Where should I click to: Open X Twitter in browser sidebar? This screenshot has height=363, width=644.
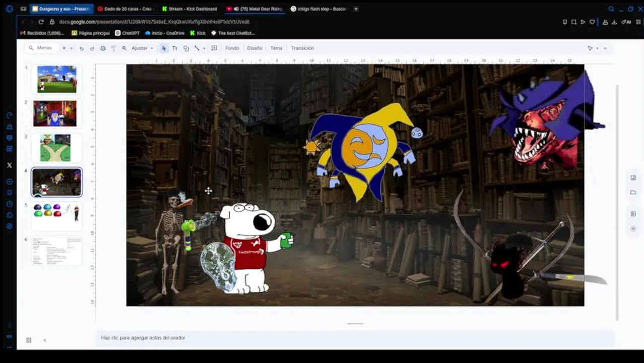9,165
